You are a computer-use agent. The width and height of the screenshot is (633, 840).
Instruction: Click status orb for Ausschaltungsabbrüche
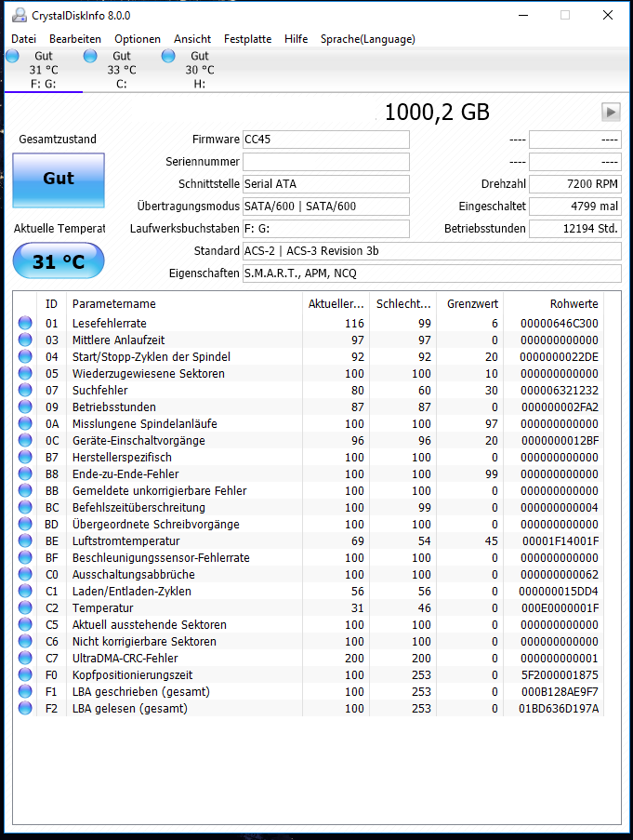tap(25, 574)
